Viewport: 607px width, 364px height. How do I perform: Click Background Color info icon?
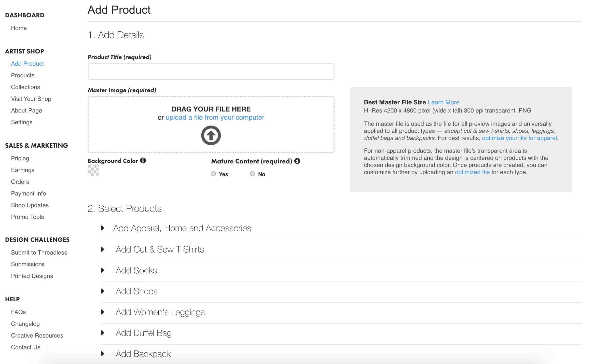(143, 161)
